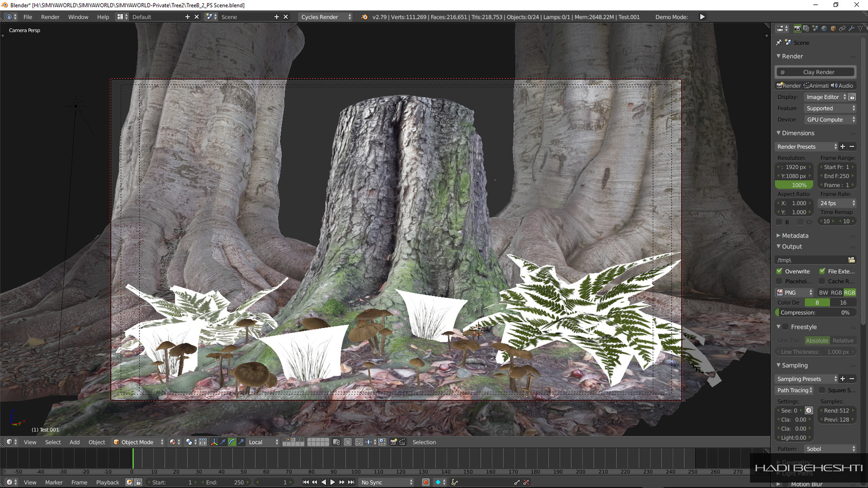The width and height of the screenshot is (868, 488).
Task: Select the scale manipulator icon
Action: tap(241, 442)
